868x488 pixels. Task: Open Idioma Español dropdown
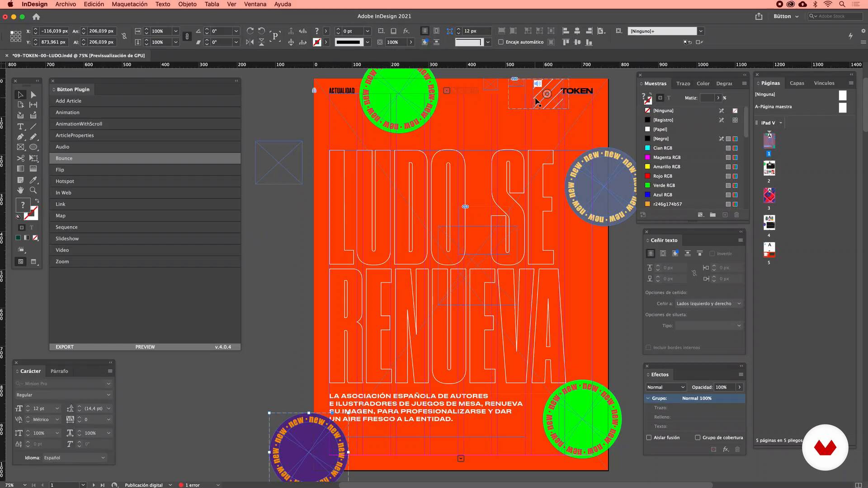75,458
